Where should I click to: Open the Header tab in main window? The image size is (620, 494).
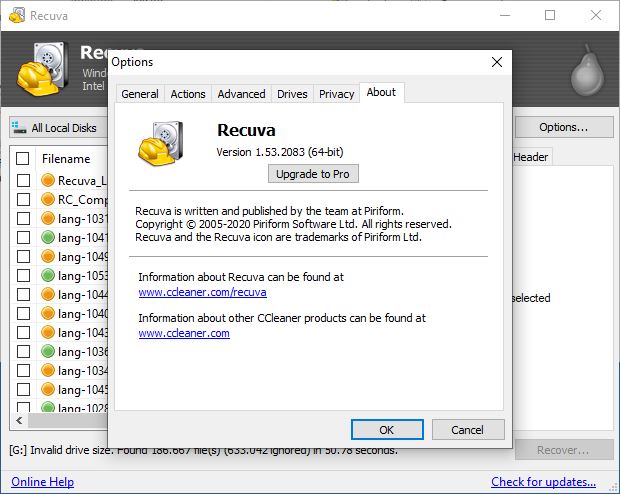531,157
